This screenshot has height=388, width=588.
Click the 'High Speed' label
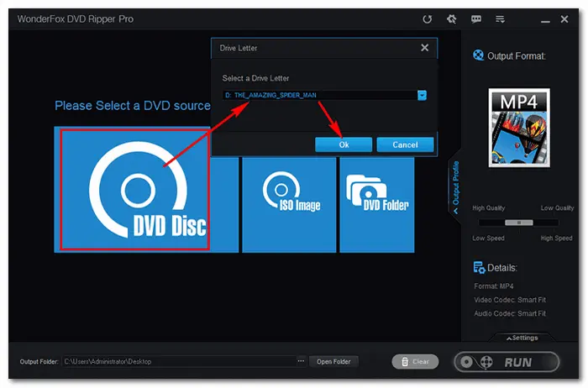[556, 238]
